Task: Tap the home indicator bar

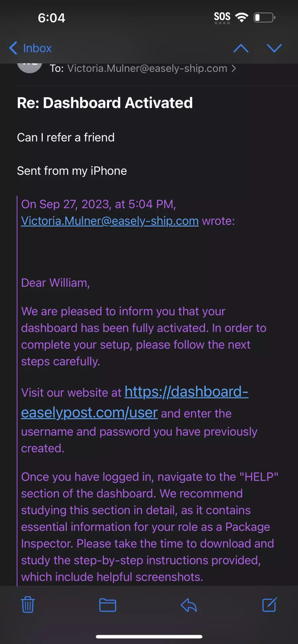Action: pyautogui.click(x=149, y=636)
